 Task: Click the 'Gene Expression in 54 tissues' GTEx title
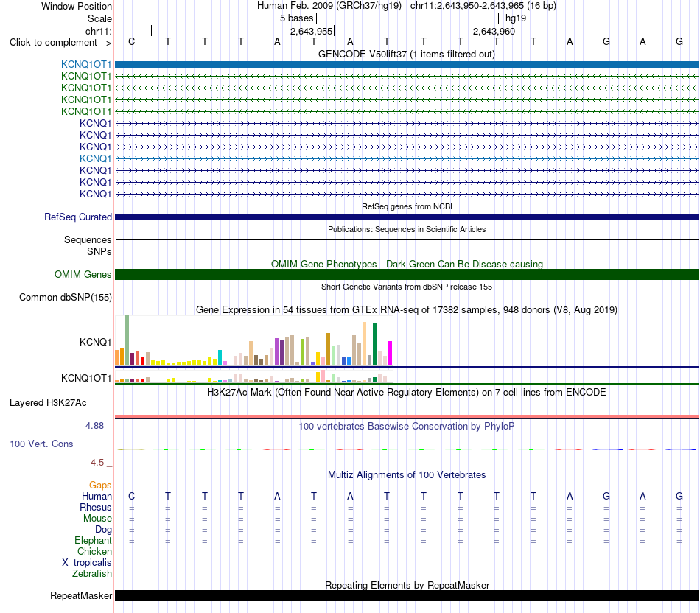coord(407,310)
